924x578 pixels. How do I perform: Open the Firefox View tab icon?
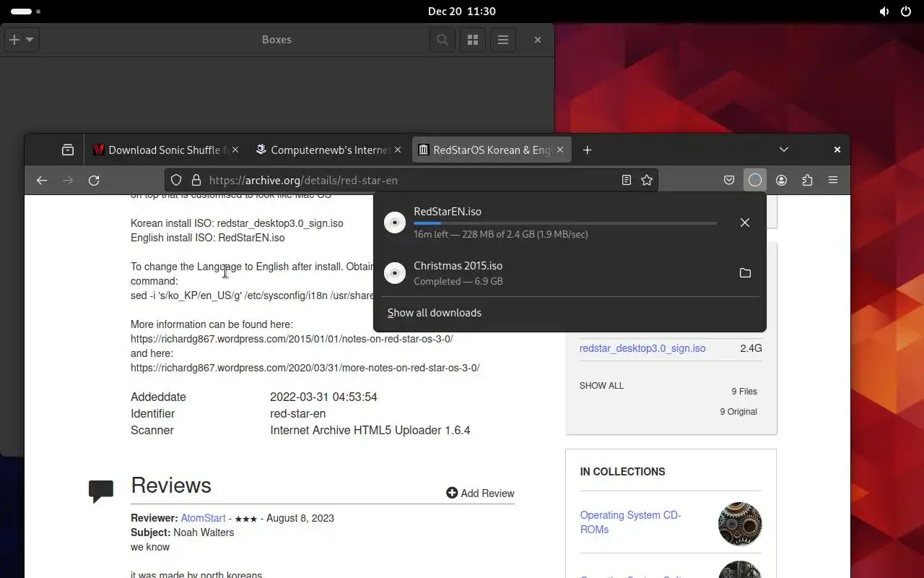pyautogui.click(x=68, y=150)
